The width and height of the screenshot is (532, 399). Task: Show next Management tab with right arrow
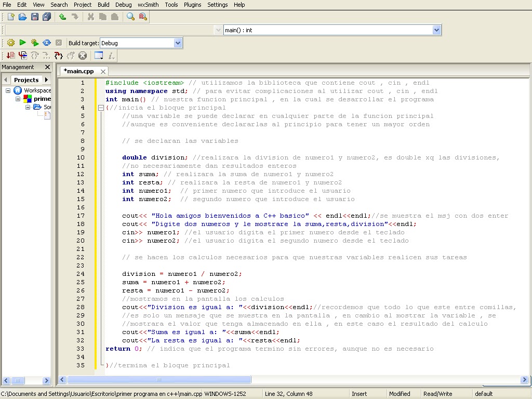(x=46, y=79)
